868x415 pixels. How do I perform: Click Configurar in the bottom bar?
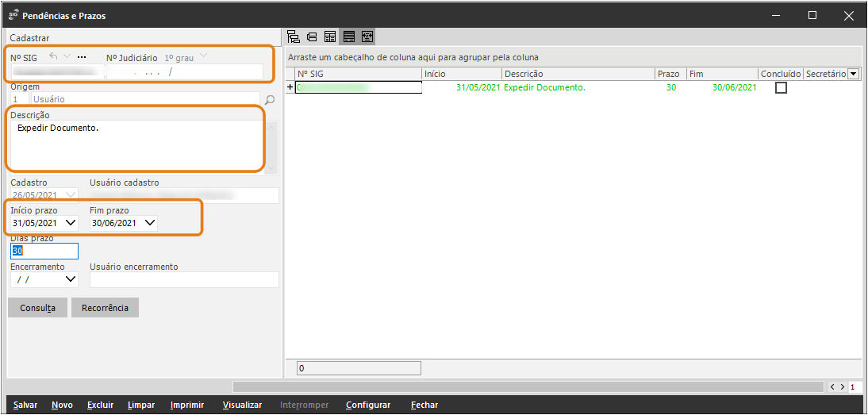click(x=368, y=405)
